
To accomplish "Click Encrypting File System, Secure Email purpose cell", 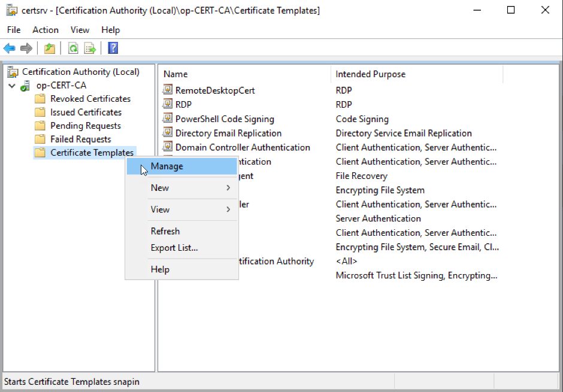I will 417,247.
